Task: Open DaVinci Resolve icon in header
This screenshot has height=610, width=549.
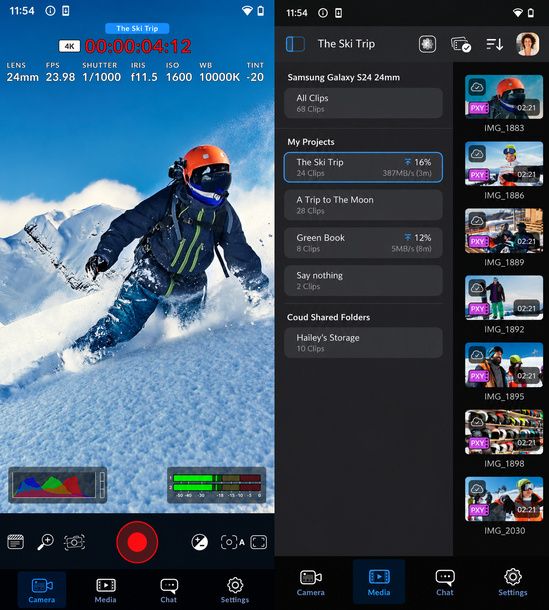Action: coord(427,44)
